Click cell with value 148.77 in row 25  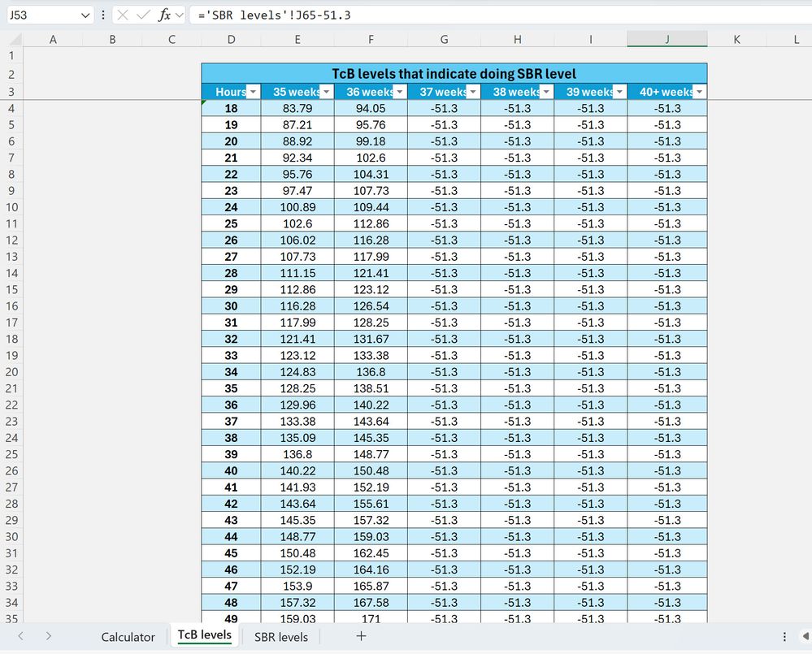[x=371, y=454]
